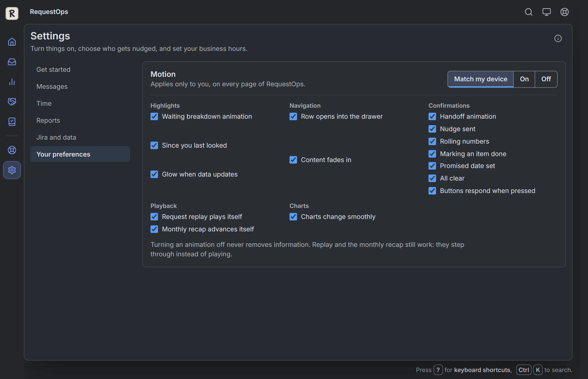588x379 pixels.
Task: Click the RequestOps app title
Action: pyautogui.click(x=49, y=12)
